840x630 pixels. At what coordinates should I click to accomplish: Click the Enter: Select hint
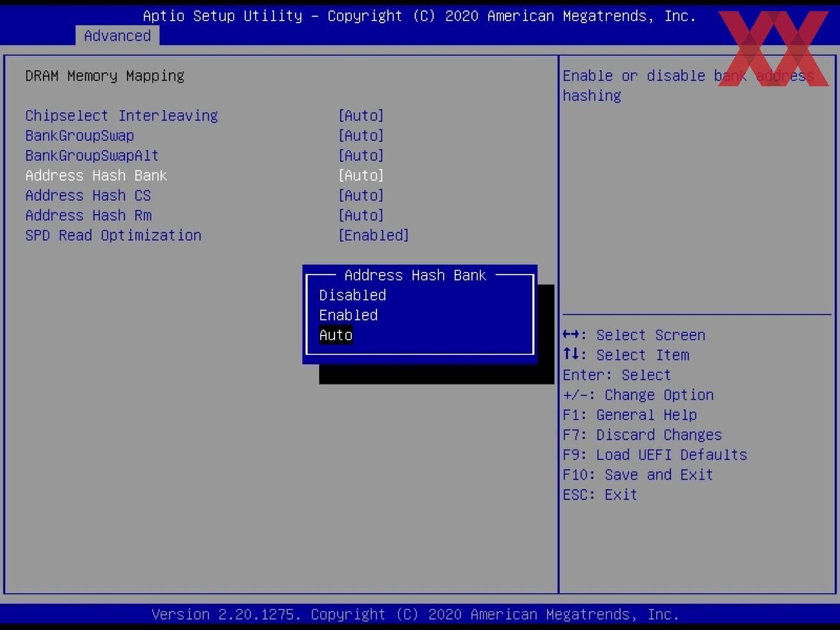[x=616, y=375]
